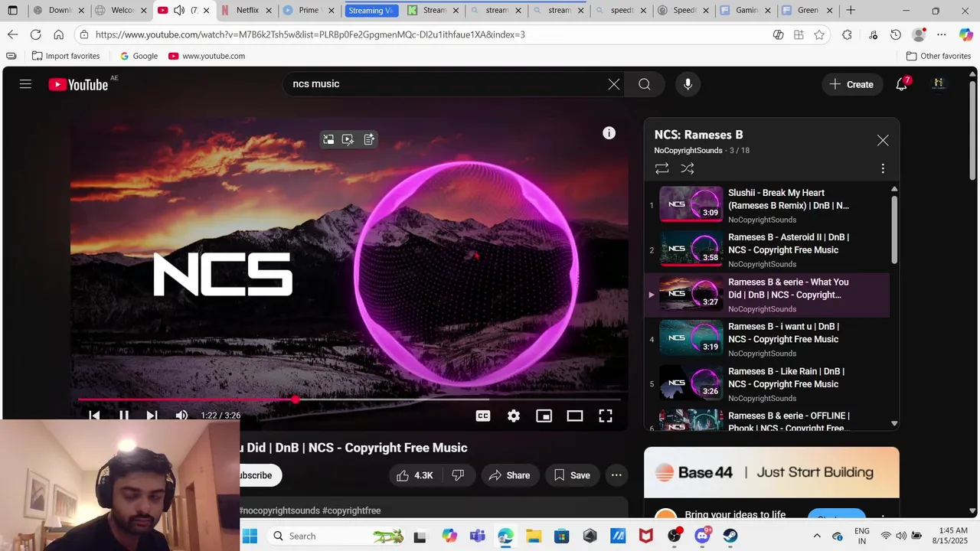Play Rameses B - Like Rain
Viewport: 980px width, 551px height.
(768, 384)
